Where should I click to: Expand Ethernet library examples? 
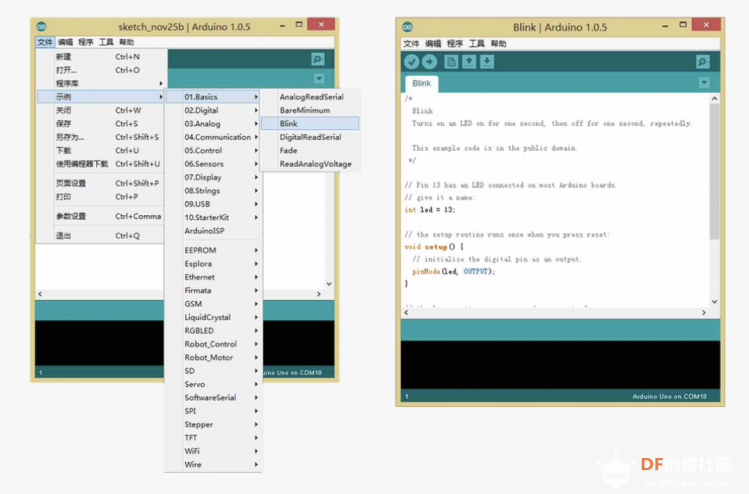coord(213,277)
